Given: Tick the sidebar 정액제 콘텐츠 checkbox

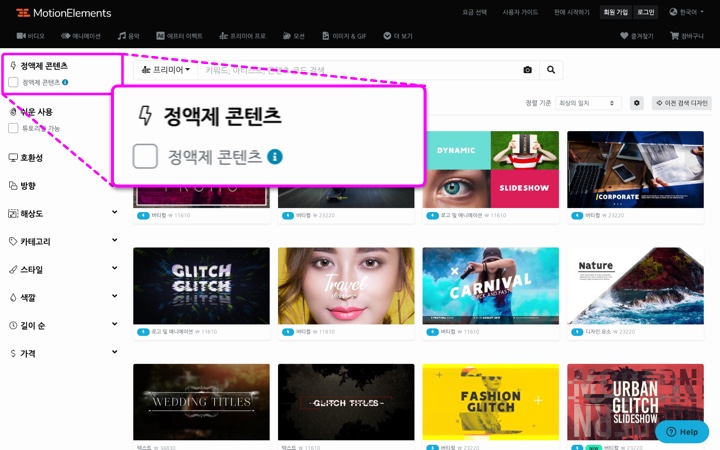Looking at the screenshot, I should pyautogui.click(x=13, y=82).
